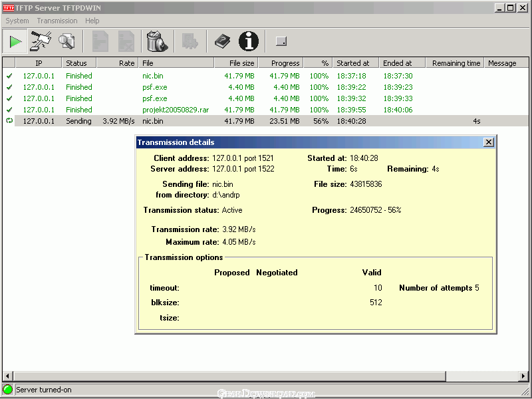Click the sending status icon on nic.bin row
The height and width of the screenshot is (399, 532).
[x=9, y=121]
